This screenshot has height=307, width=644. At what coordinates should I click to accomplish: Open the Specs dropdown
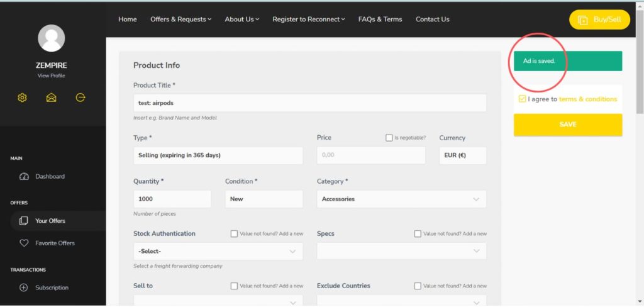[x=401, y=251]
